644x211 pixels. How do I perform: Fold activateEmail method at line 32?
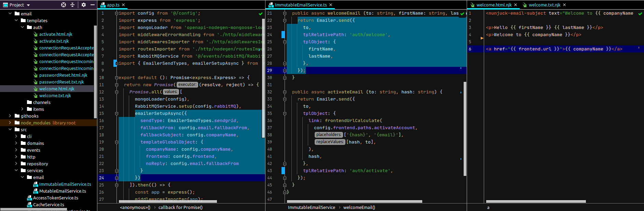(285, 92)
